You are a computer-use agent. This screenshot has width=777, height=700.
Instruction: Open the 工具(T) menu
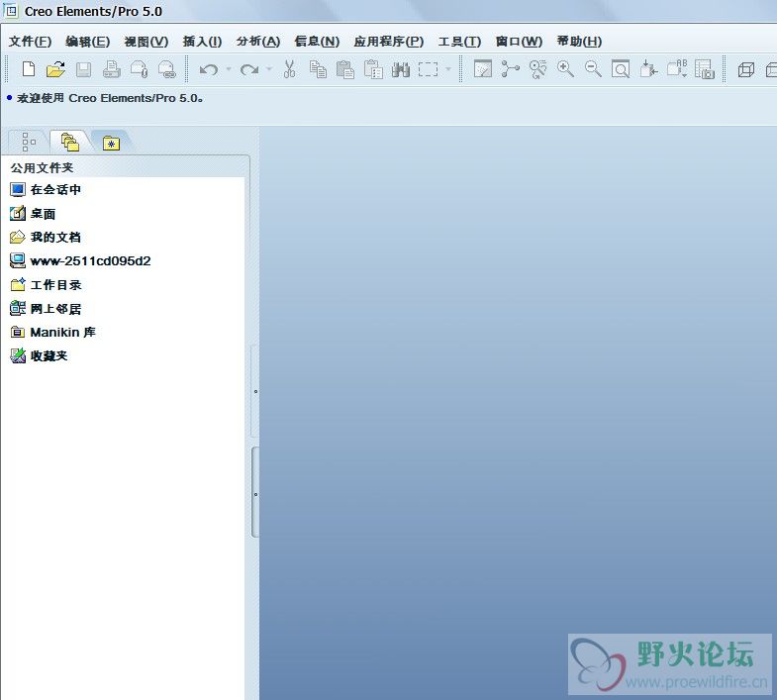click(x=459, y=42)
